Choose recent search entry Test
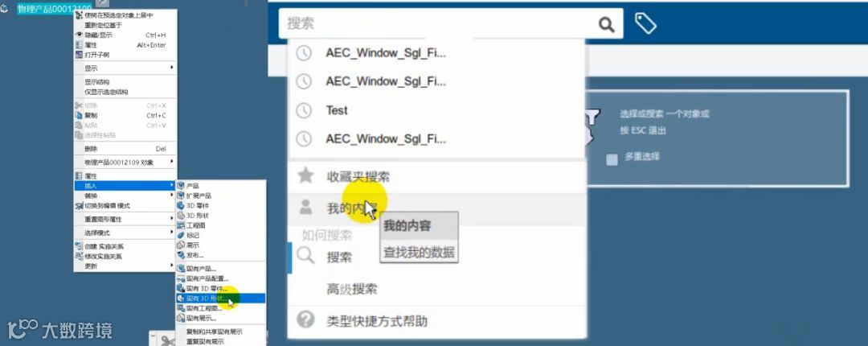 click(x=337, y=110)
